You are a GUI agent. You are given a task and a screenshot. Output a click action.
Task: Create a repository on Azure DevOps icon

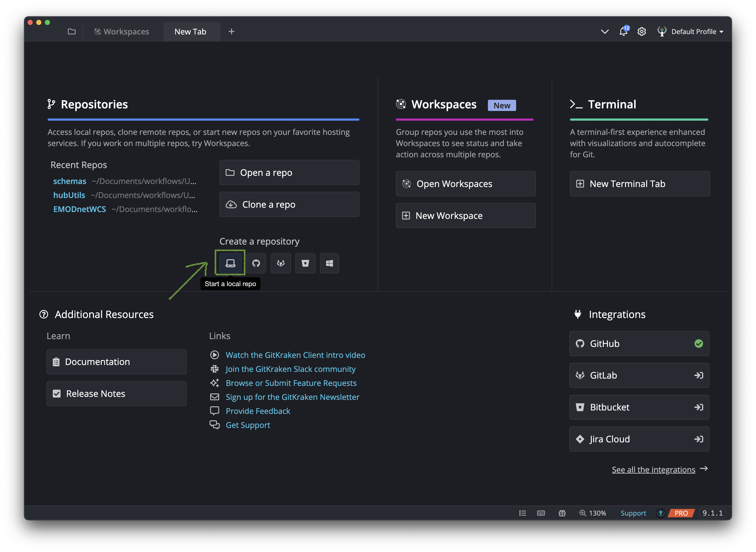pyautogui.click(x=330, y=263)
